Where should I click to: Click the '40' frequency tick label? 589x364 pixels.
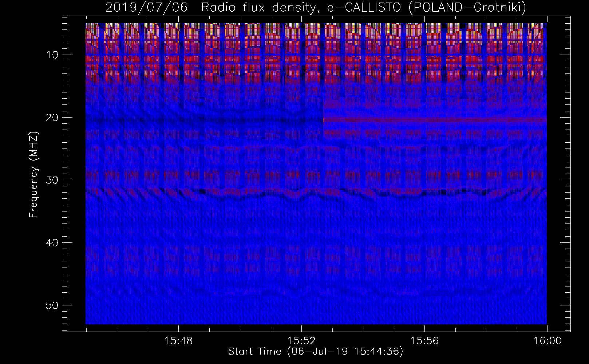point(53,243)
